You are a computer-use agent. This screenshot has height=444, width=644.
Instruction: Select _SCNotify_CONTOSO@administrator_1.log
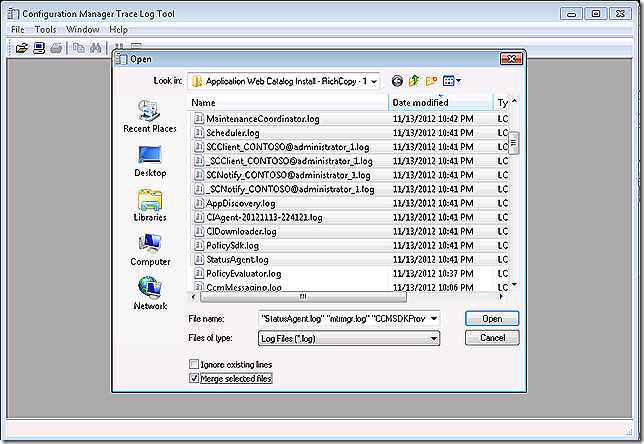290,189
